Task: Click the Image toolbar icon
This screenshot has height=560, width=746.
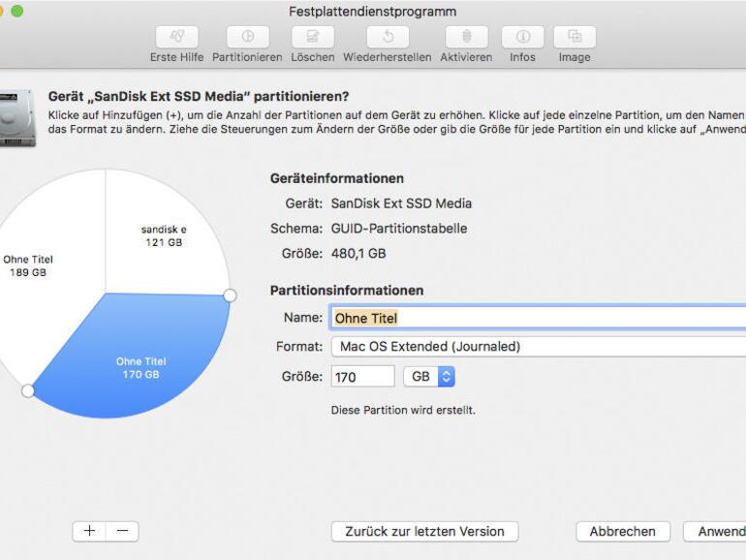Action: coord(575,37)
